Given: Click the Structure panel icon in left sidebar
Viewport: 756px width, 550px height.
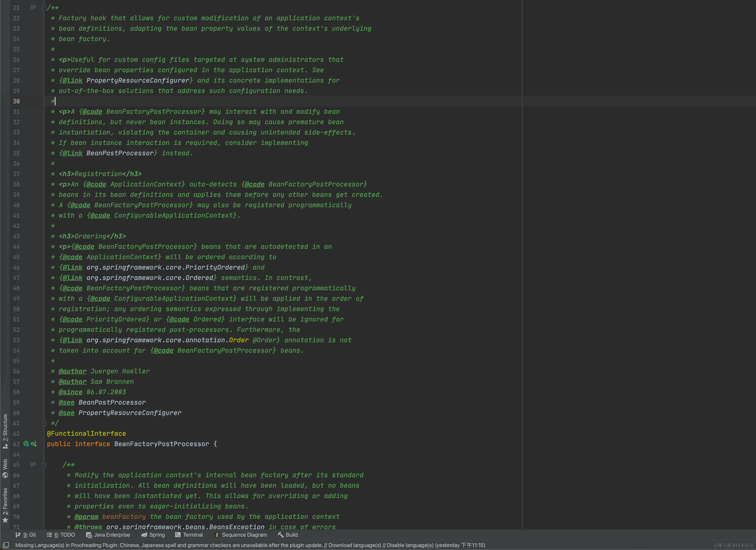Looking at the screenshot, I should pos(5,446).
